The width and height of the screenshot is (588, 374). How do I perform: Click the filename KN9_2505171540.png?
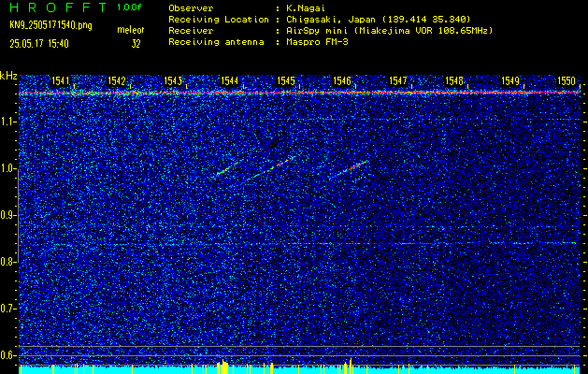[50, 25]
